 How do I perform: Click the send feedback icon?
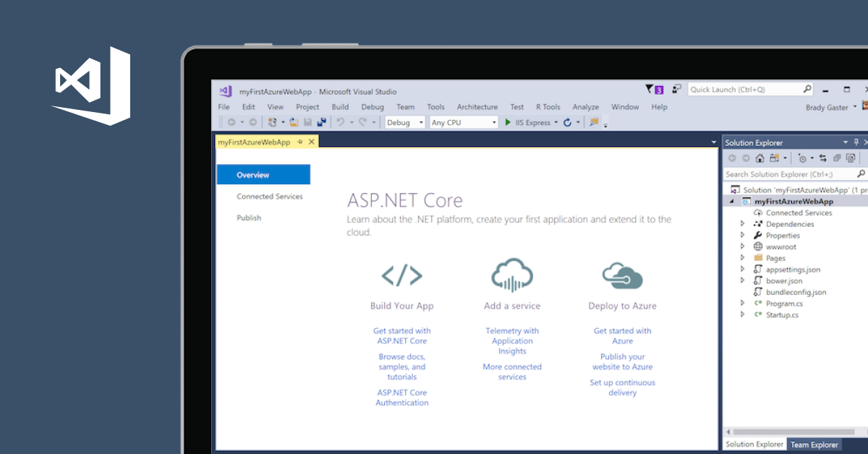click(676, 90)
